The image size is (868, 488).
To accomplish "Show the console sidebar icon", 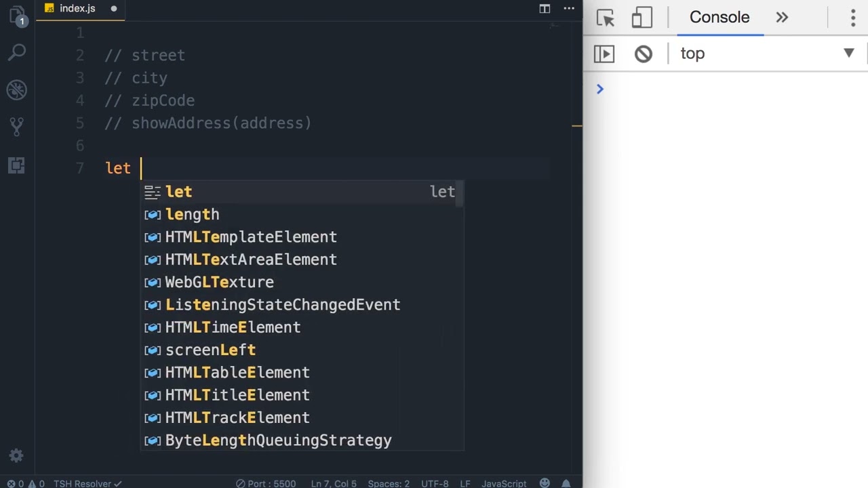I will pyautogui.click(x=604, y=54).
